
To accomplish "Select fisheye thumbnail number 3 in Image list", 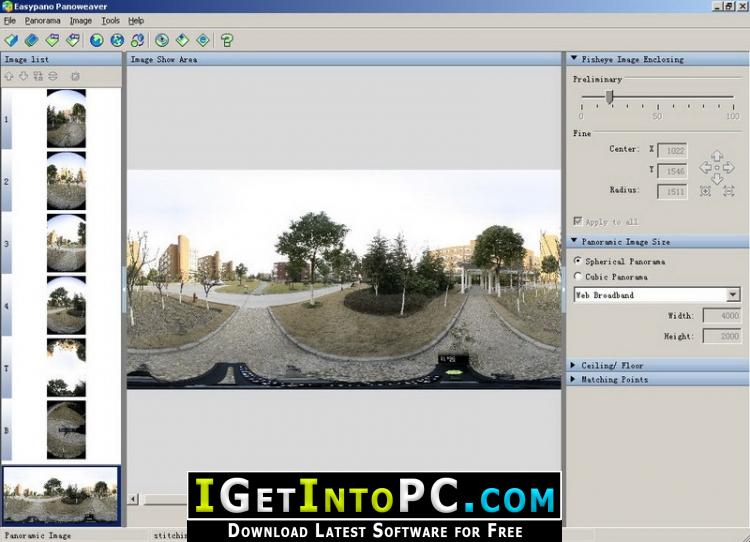I will coord(66,243).
